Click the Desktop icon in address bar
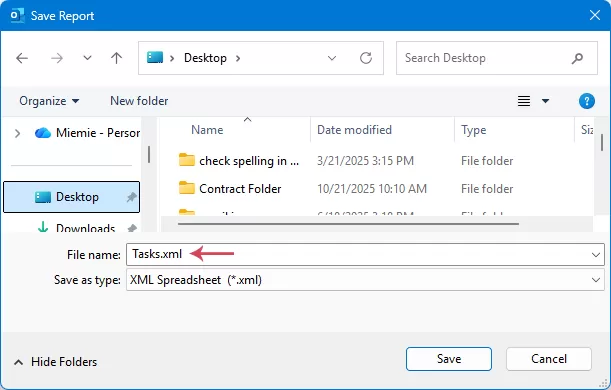Screen dimensions: 611x390 click(155, 58)
